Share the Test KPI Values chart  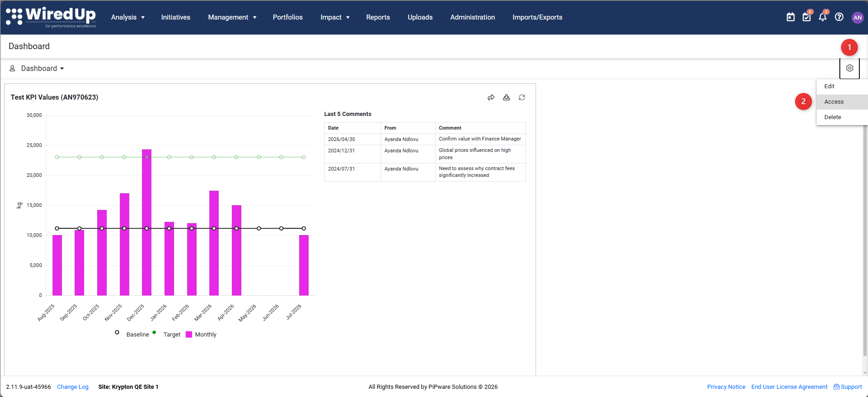(491, 97)
